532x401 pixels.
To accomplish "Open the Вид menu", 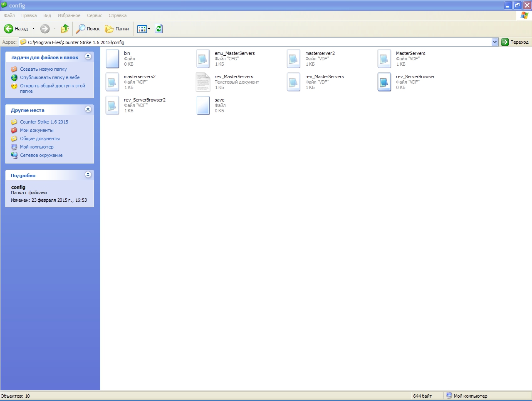I will point(47,15).
